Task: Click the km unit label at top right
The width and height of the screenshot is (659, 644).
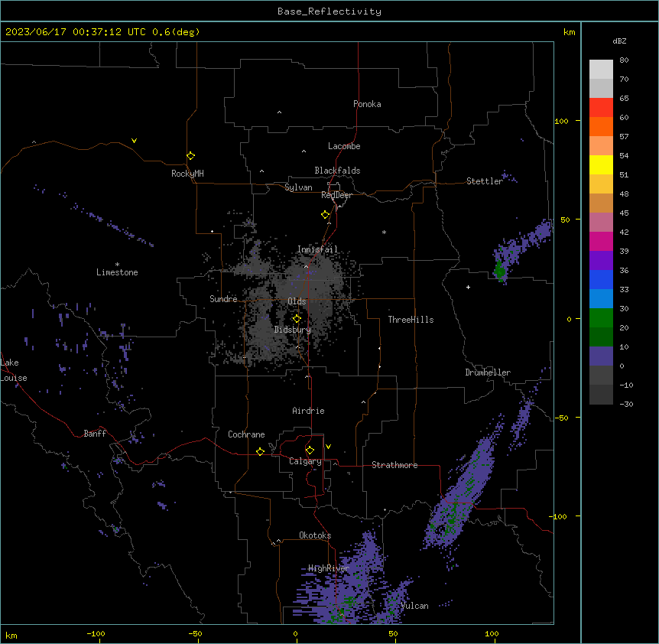Action: [570, 32]
